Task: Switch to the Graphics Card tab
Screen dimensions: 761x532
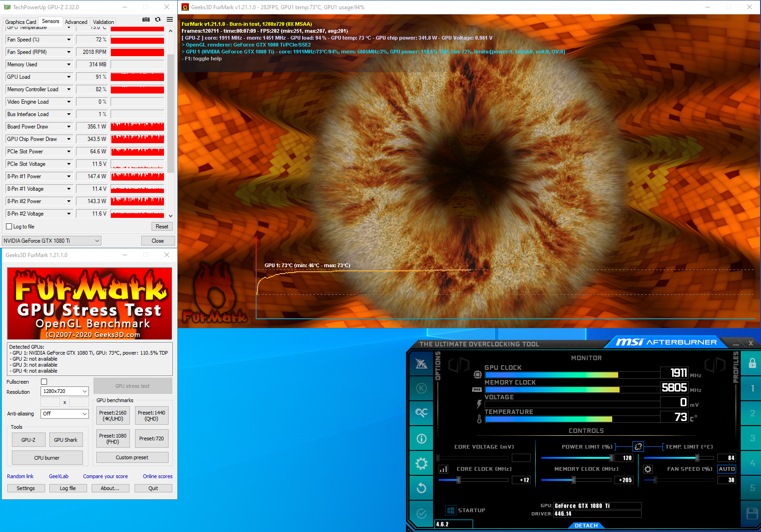Action: coord(21,22)
